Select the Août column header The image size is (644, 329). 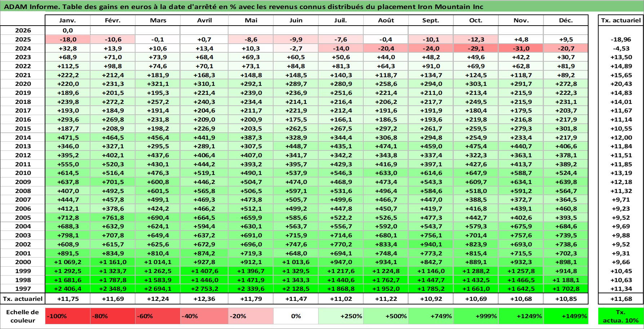coord(386,20)
